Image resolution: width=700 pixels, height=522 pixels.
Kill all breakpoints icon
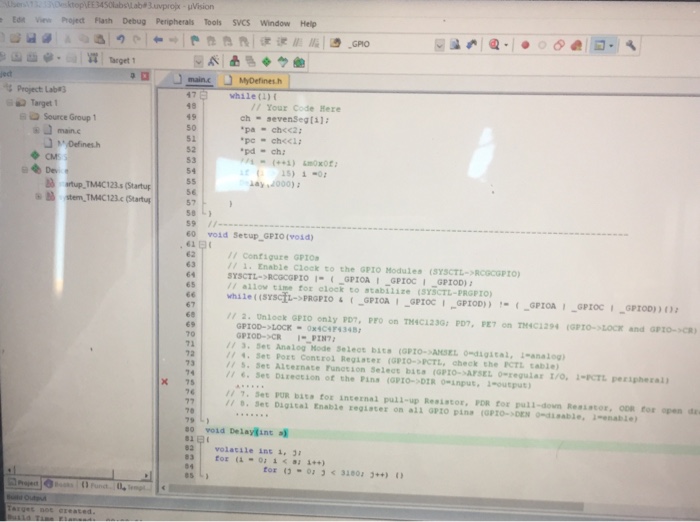click(576, 45)
